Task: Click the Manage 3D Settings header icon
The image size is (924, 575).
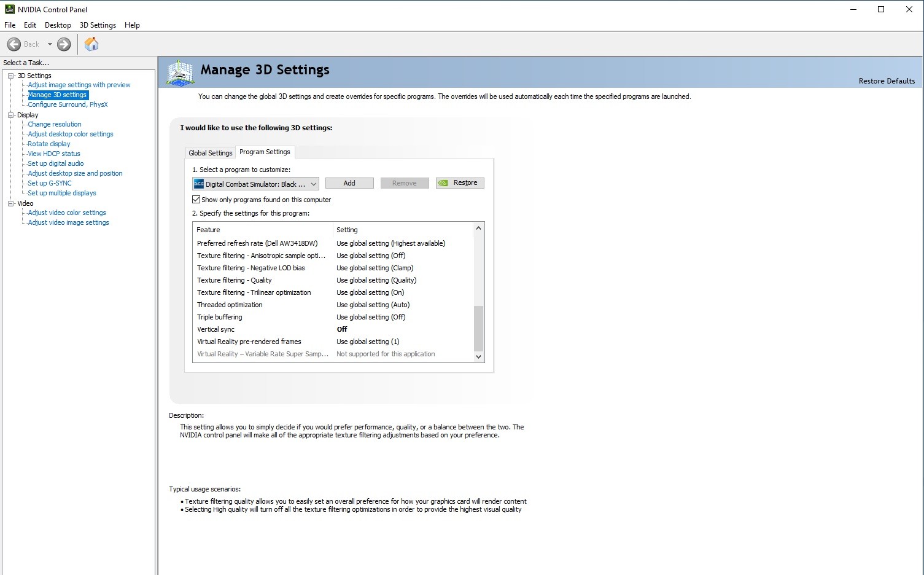Action: (x=181, y=72)
